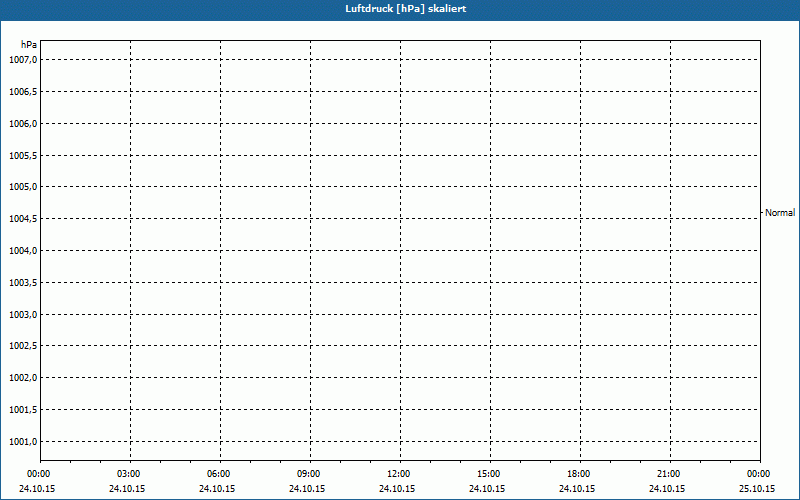Click the chart title Luftdruck [hPa] skaliert

click(x=400, y=8)
